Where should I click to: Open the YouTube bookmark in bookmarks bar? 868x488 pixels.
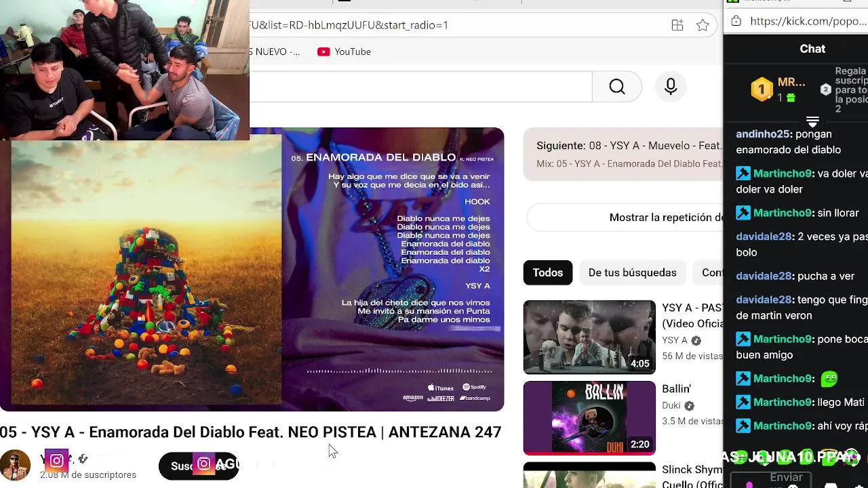pos(344,52)
